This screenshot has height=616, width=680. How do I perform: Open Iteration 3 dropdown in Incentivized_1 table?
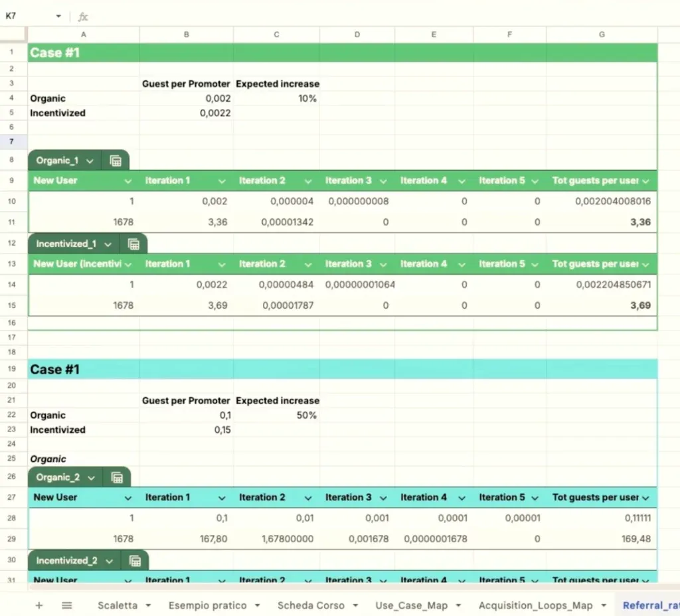click(x=383, y=264)
